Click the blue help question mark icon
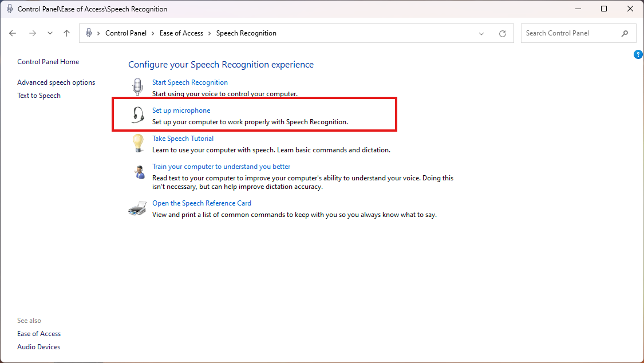 (638, 54)
